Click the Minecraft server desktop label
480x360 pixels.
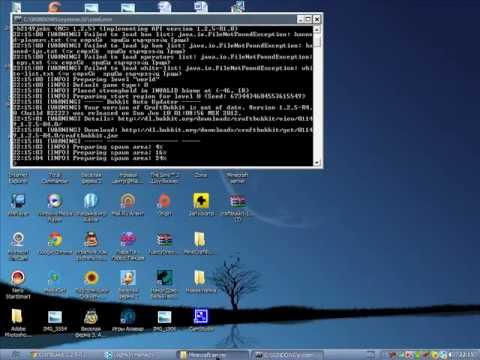click(x=237, y=178)
